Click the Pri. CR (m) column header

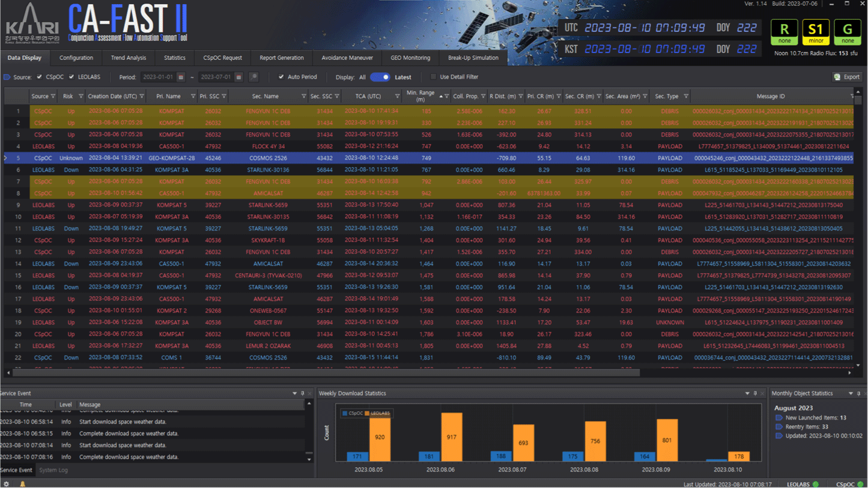pos(544,96)
